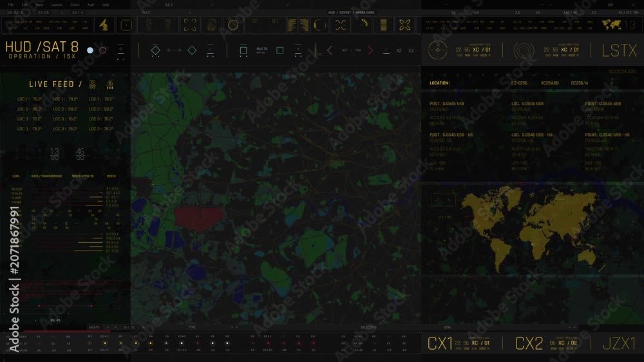Click the small world map icon top right
The height and width of the screenshot is (362, 644).
click(x=612, y=24)
